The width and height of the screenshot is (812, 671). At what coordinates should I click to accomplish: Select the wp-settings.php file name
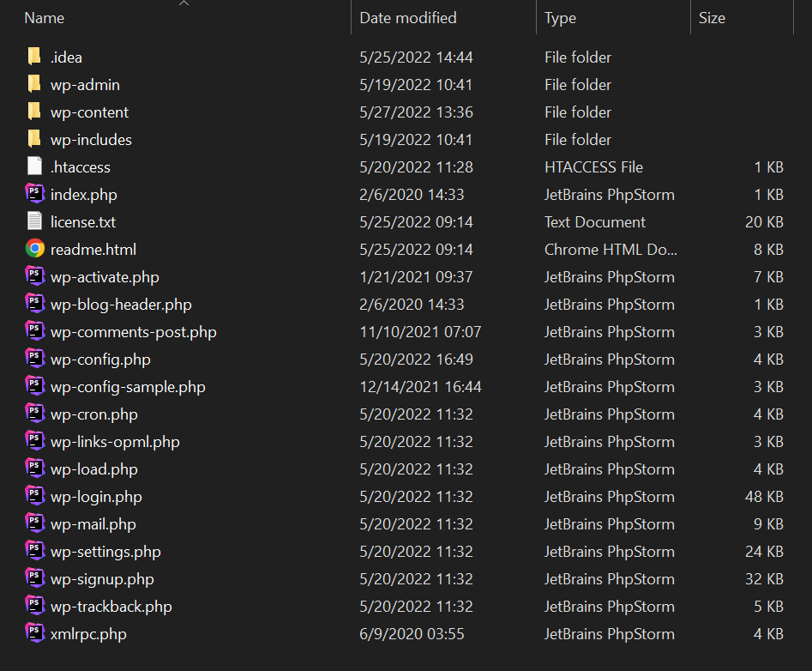click(105, 552)
